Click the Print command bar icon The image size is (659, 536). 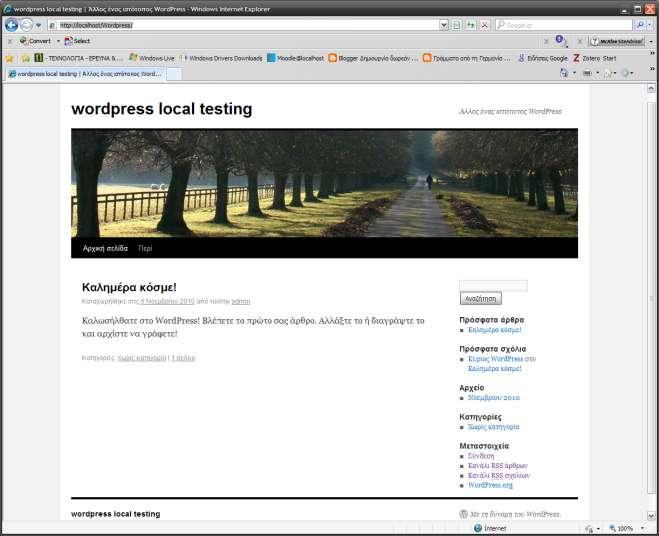tap(587, 73)
